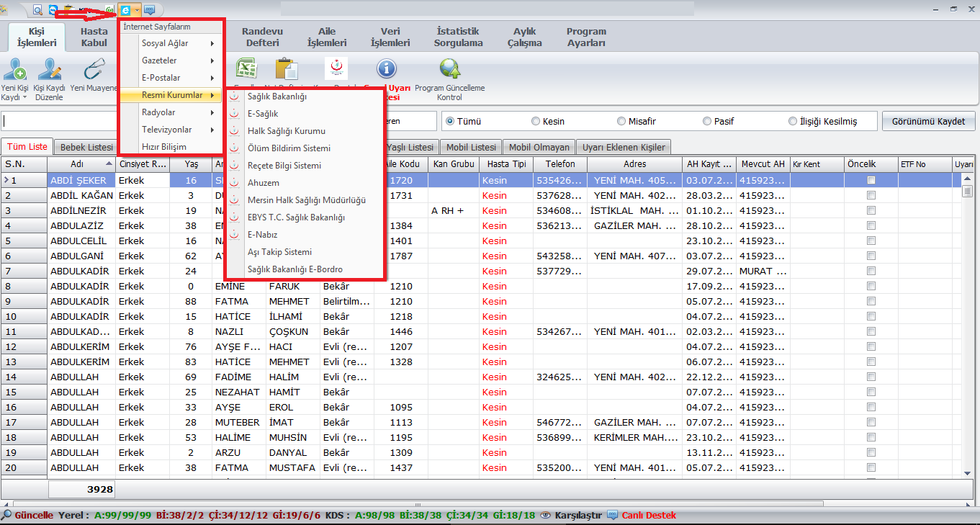The width and height of the screenshot is (980, 525).
Task: Open Kişi Kaydı Düzenle tool
Action: pos(50,71)
